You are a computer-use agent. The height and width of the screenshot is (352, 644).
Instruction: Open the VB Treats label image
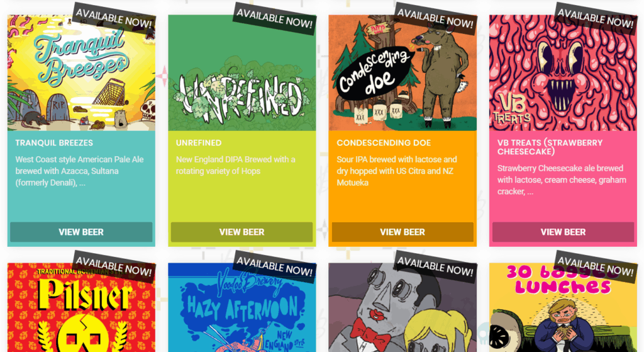coord(563,73)
